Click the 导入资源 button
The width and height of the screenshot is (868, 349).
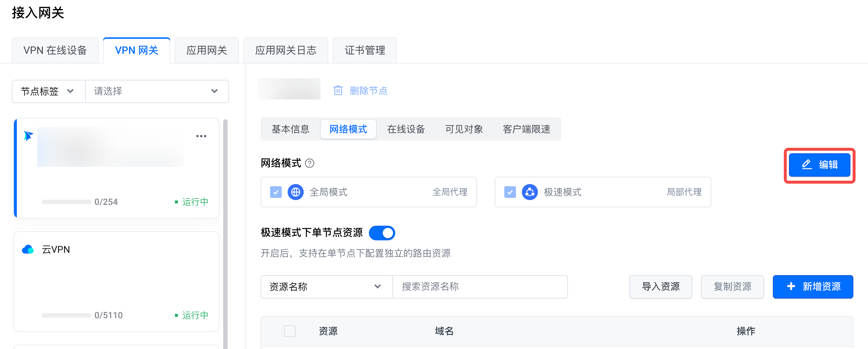tap(661, 287)
